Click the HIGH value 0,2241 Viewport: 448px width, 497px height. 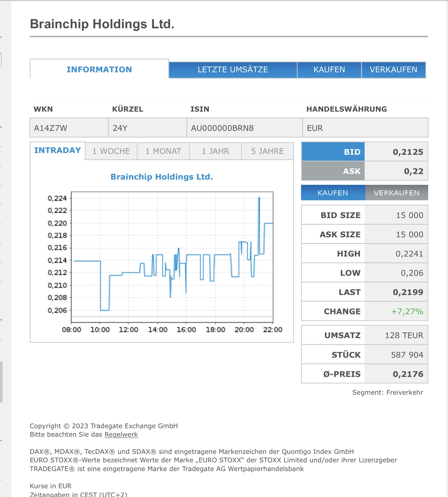(x=409, y=254)
